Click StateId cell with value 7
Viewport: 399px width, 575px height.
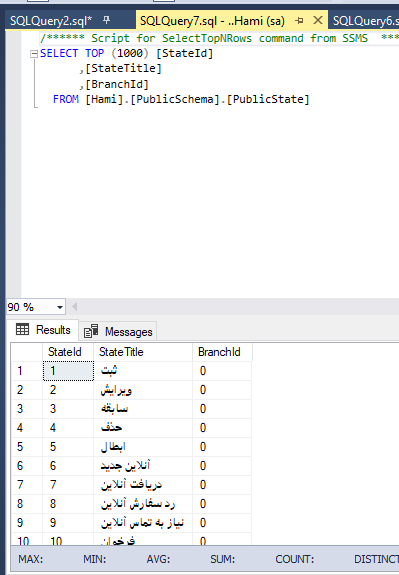(x=68, y=485)
